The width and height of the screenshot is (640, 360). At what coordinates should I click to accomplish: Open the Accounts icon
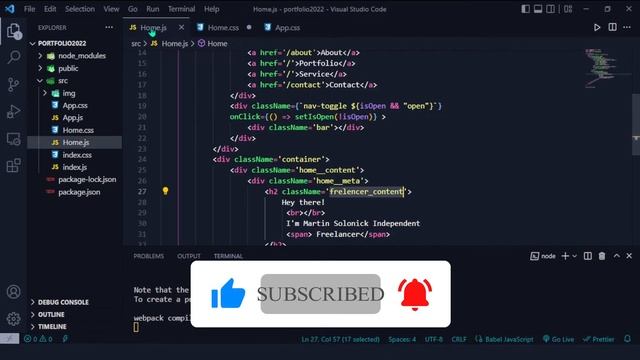point(13,292)
